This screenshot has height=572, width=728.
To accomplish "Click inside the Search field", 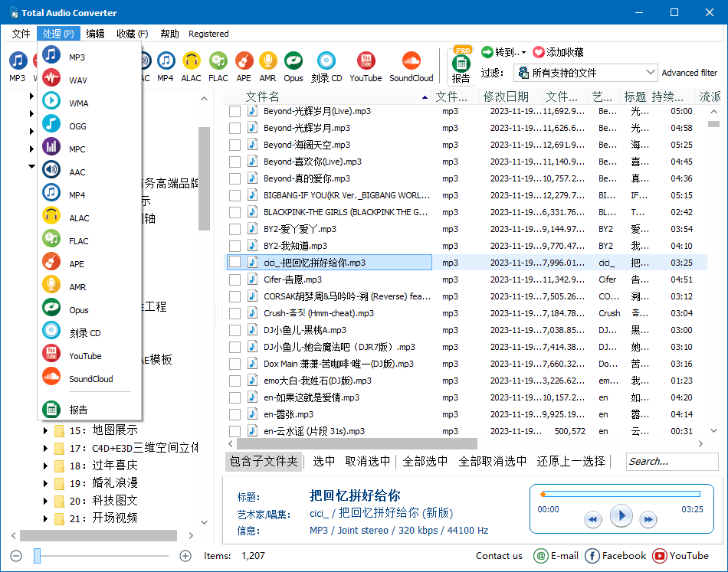I will coord(672,461).
